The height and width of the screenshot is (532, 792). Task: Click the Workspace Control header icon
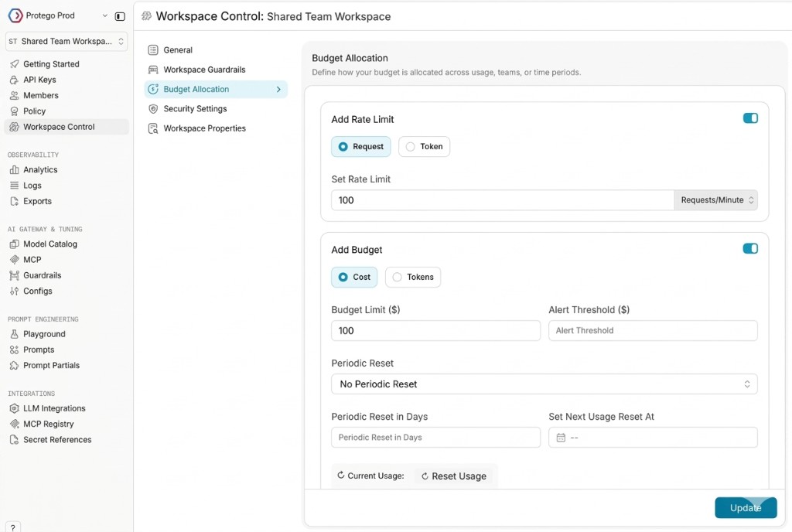(x=146, y=16)
